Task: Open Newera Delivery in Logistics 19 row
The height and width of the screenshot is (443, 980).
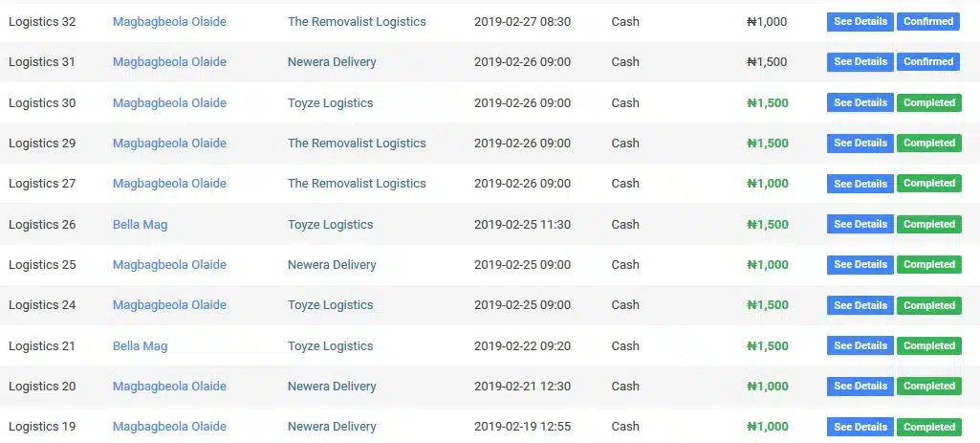Action: click(332, 427)
